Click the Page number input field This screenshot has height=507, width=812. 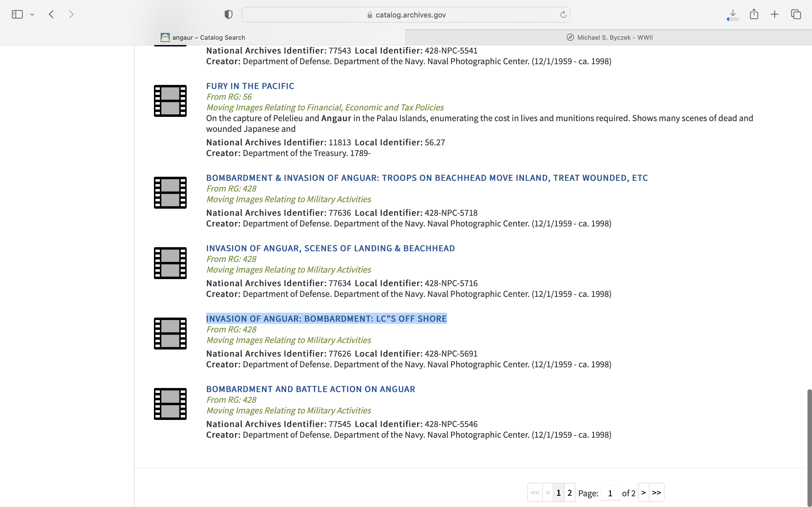[610, 493]
